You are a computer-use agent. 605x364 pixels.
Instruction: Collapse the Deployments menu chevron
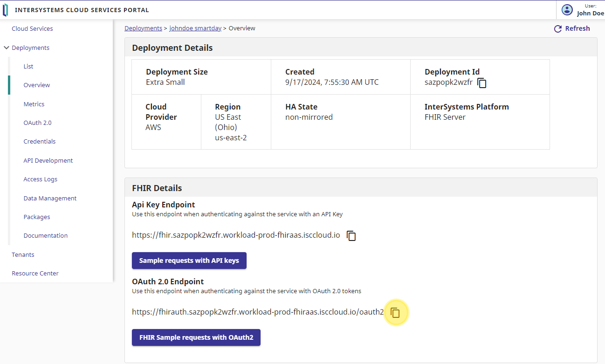tap(7, 48)
